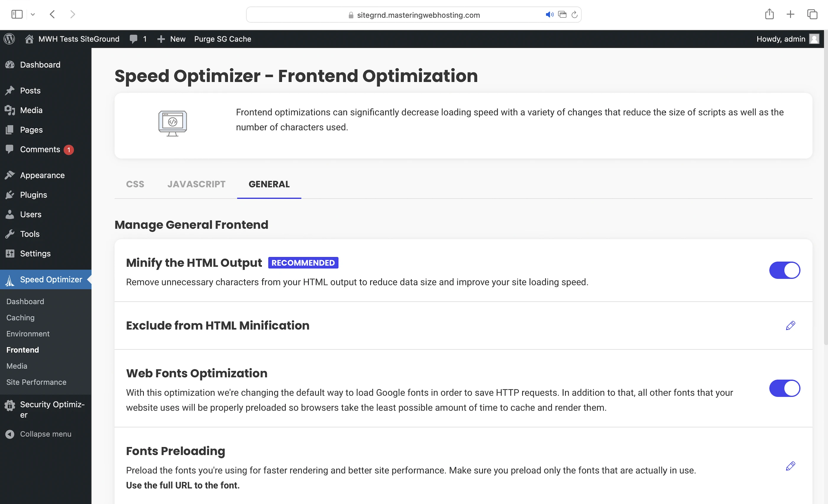The image size is (828, 504).
Task: Edit Exclude from HTML Minification pencil icon
Action: pos(790,325)
